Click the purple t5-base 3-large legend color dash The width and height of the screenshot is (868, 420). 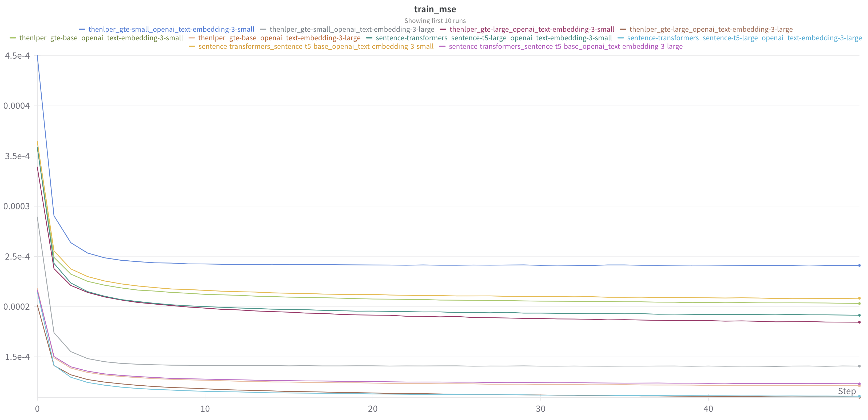point(443,46)
